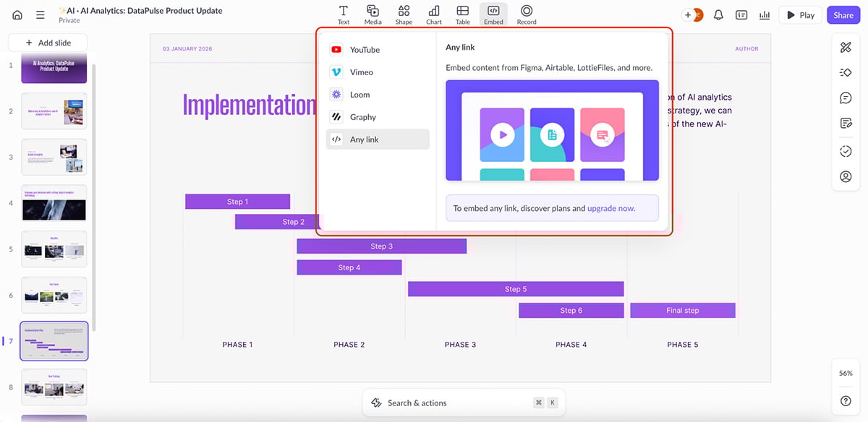Open the Media insert tool
Screen dimensions: 868x422
tap(373, 13)
